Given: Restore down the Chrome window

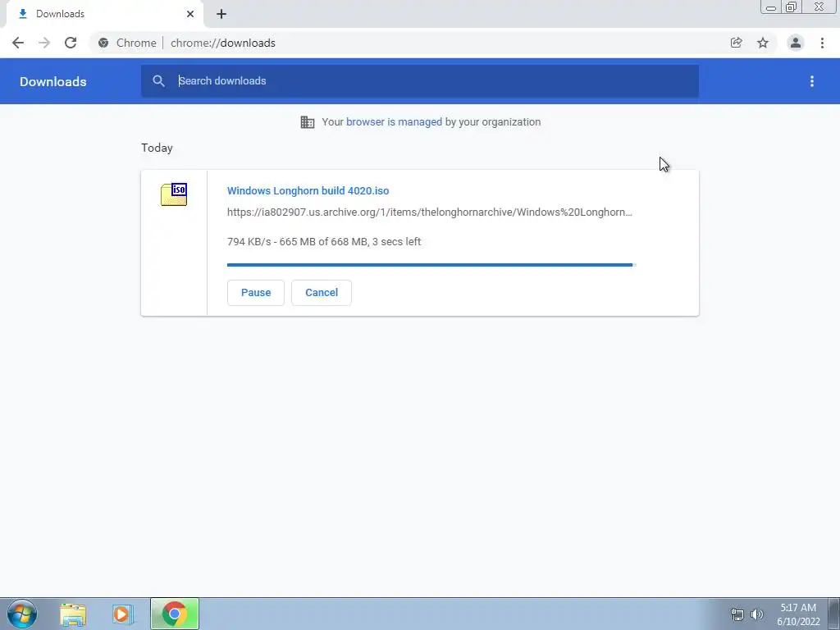Looking at the screenshot, I should pos(791,7).
